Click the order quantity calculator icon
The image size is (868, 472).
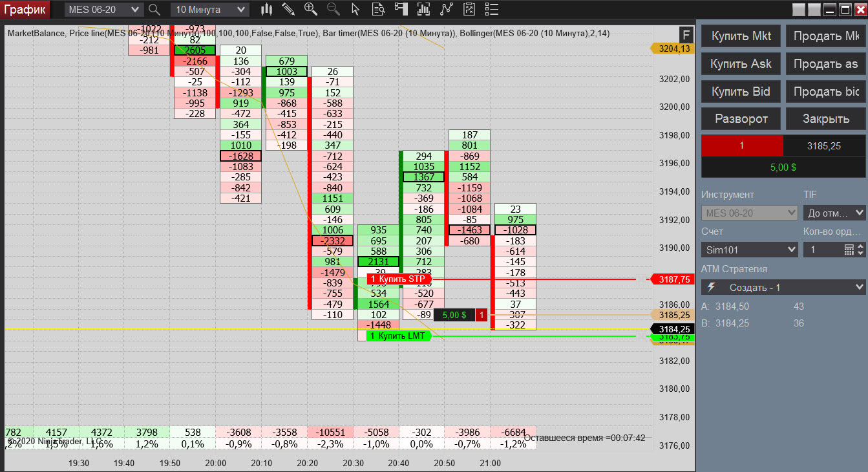(850, 250)
